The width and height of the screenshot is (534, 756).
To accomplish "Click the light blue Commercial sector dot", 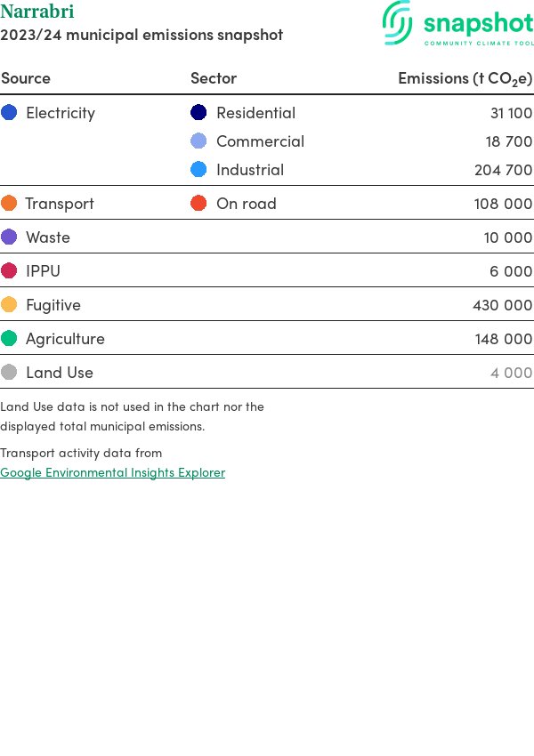I will (x=198, y=141).
